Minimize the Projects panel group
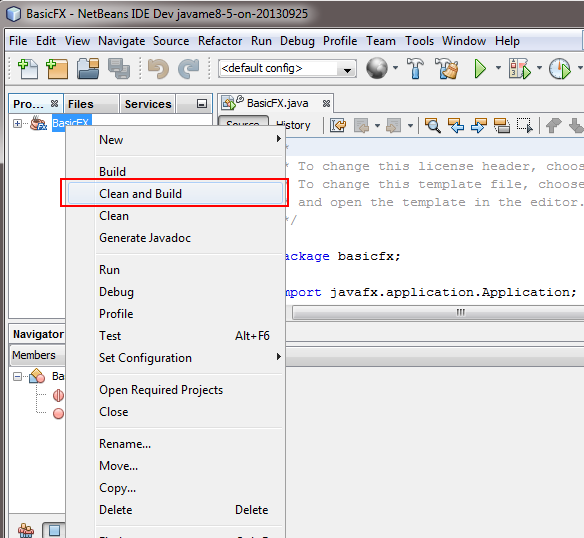This screenshot has height=538, width=584. [x=201, y=104]
